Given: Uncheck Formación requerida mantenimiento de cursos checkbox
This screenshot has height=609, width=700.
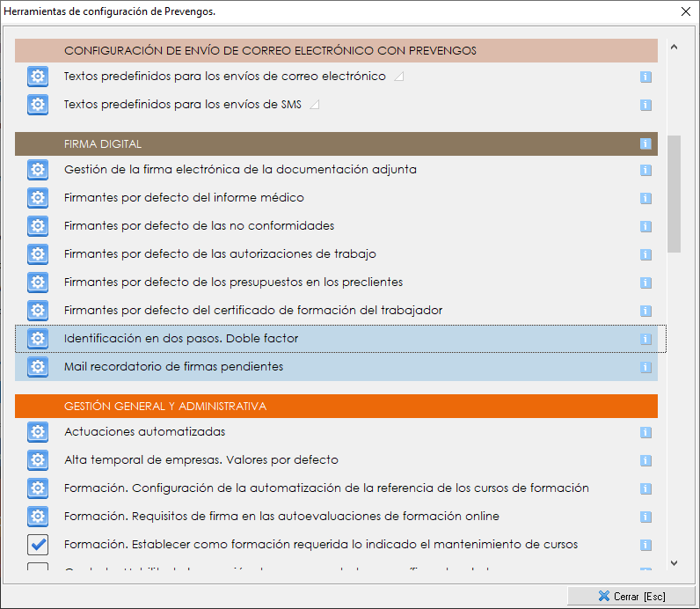Looking at the screenshot, I should [x=37, y=545].
